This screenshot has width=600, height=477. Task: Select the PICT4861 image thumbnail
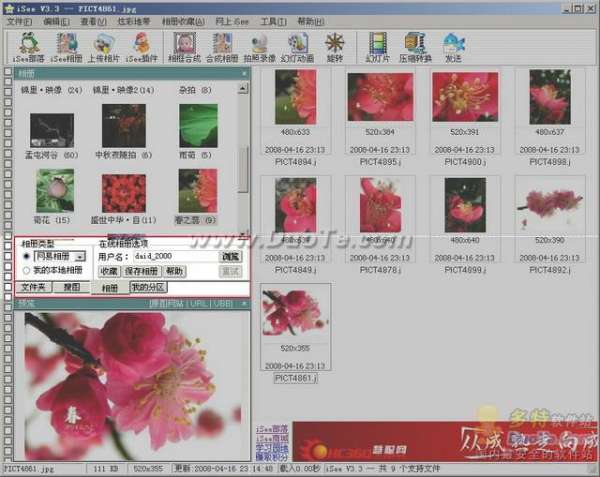(295, 313)
